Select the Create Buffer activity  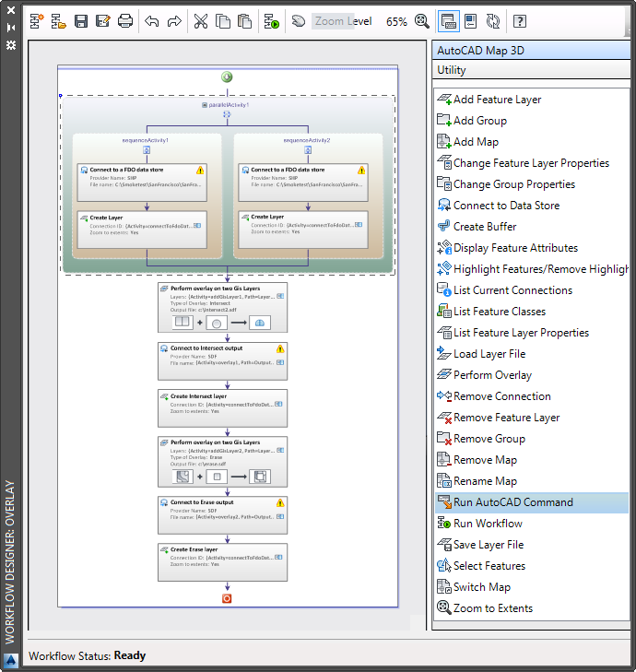pos(532,227)
